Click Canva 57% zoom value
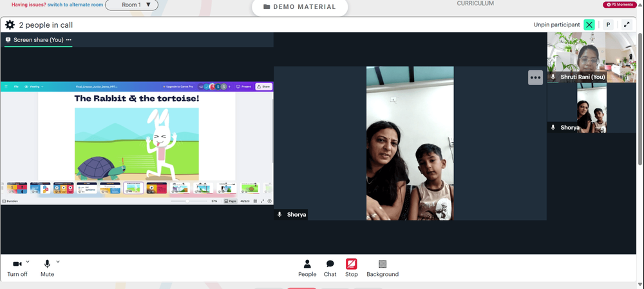The image size is (644, 289). (214, 201)
